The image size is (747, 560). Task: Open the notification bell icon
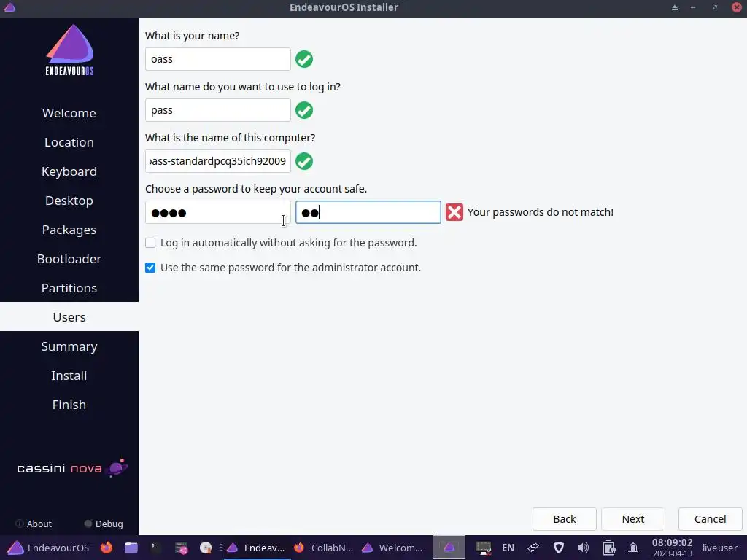click(x=633, y=548)
